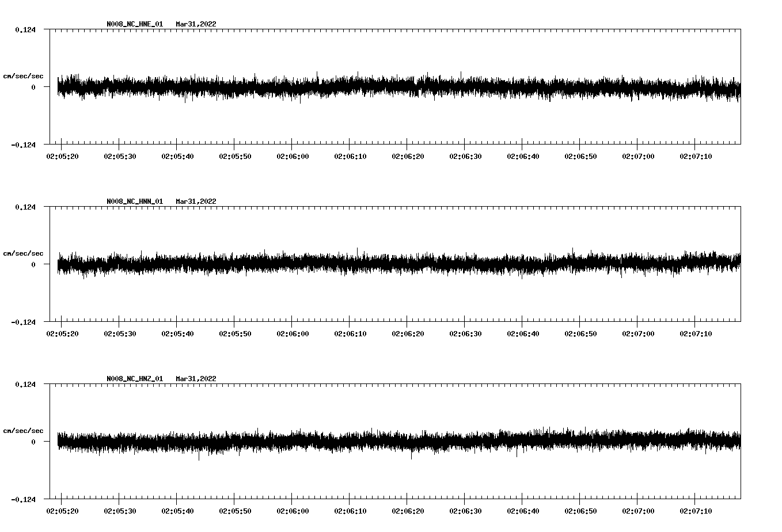This screenshot has height=532, width=782.
Task: Click the Mar31,2022 date on the HNZ plot
Action: coord(196,379)
